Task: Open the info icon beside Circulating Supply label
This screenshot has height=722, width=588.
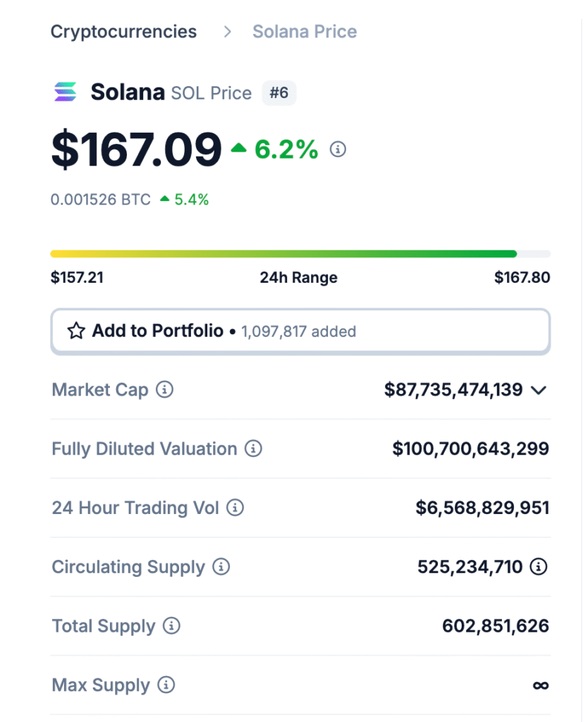Action: pyautogui.click(x=221, y=567)
